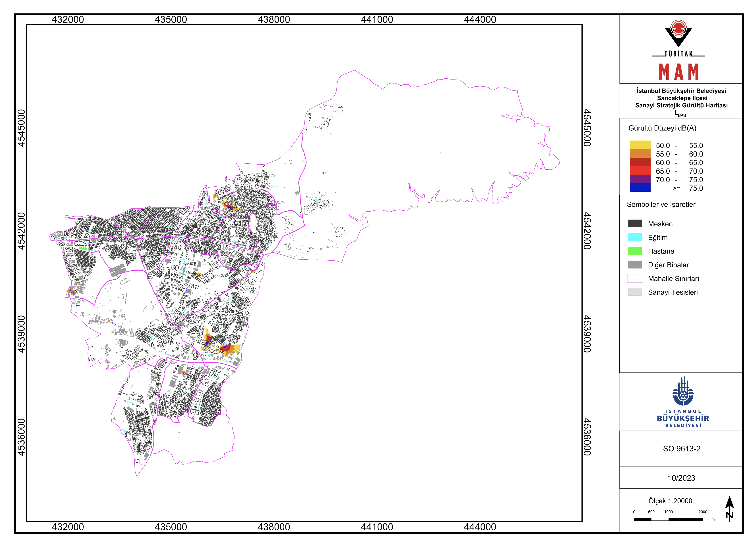Click the '441000' coordinate along the top edge
Screen dimensions: 756x546
(377, 19)
